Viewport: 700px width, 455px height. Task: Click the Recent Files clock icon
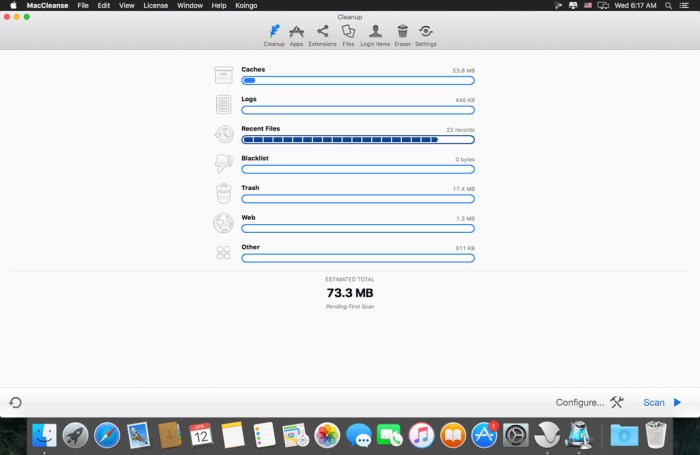(223, 134)
